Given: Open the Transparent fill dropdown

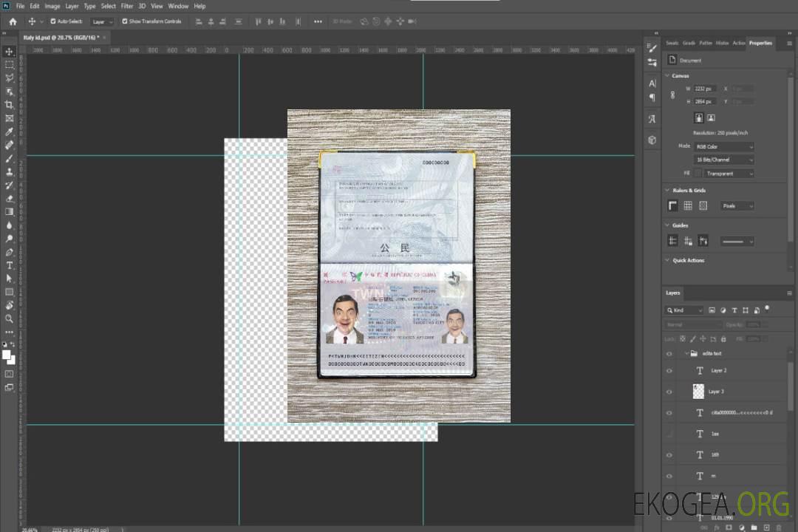Looking at the screenshot, I should coord(729,174).
